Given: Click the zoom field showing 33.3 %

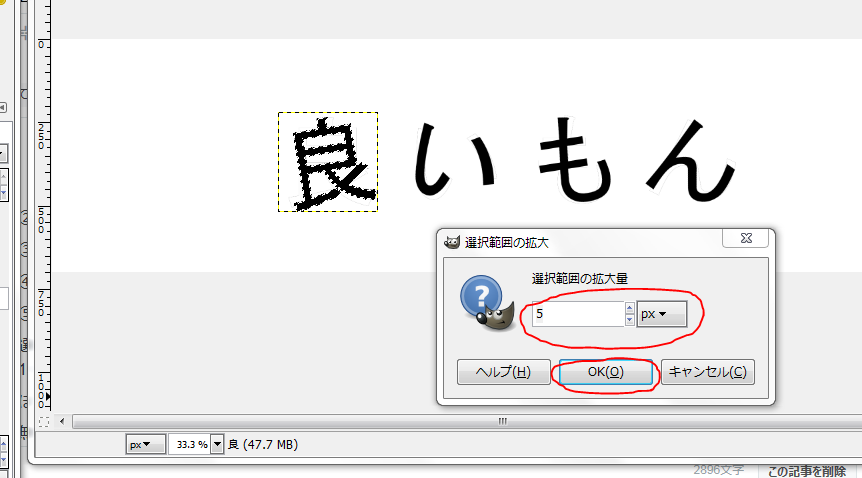Looking at the screenshot, I should click(190, 444).
